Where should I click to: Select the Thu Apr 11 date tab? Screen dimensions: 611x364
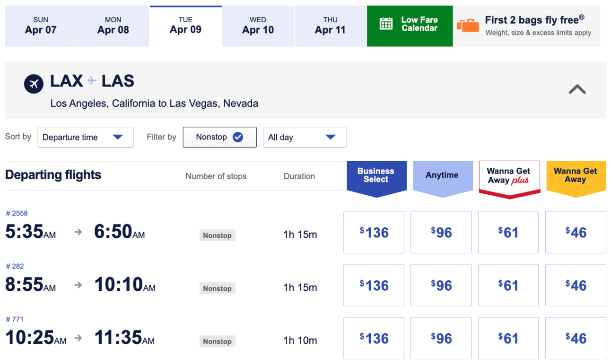330,26
